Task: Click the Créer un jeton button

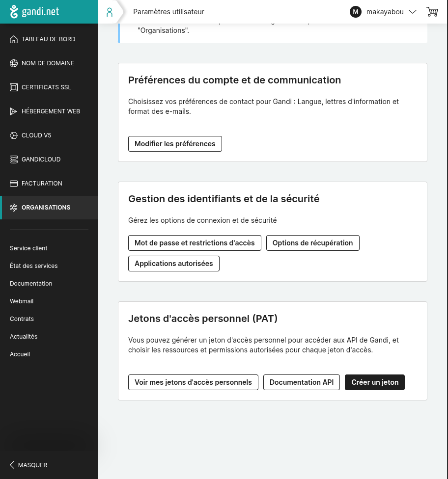Action: coord(375,382)
